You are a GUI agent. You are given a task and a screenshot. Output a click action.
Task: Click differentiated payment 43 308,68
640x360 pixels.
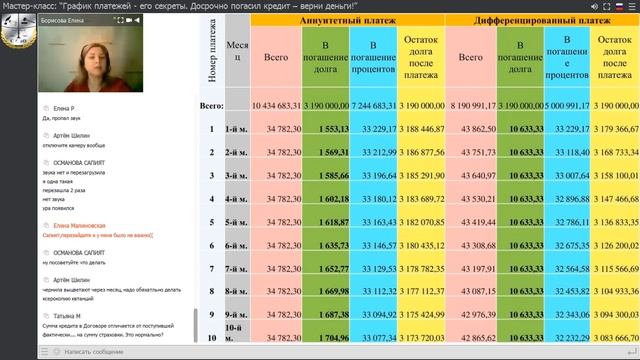pyautogui.click(x=478, y=246)
